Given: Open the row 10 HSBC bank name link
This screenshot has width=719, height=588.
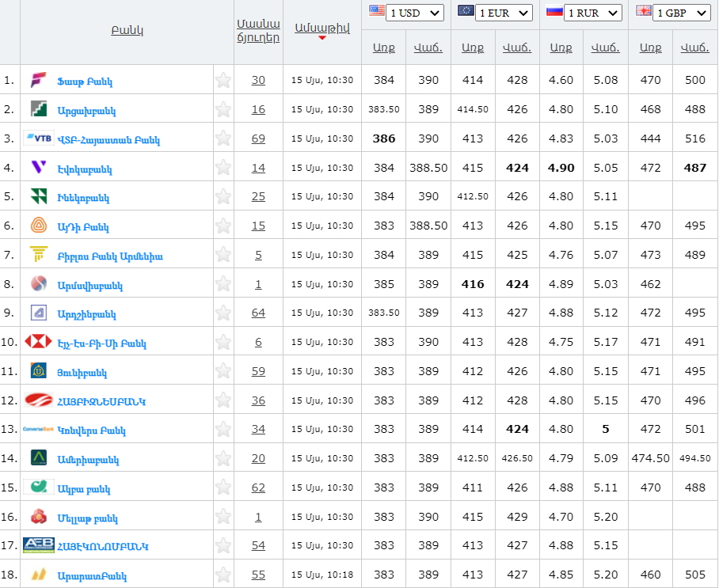Looking at the screenshot, I should coord(102,343).
